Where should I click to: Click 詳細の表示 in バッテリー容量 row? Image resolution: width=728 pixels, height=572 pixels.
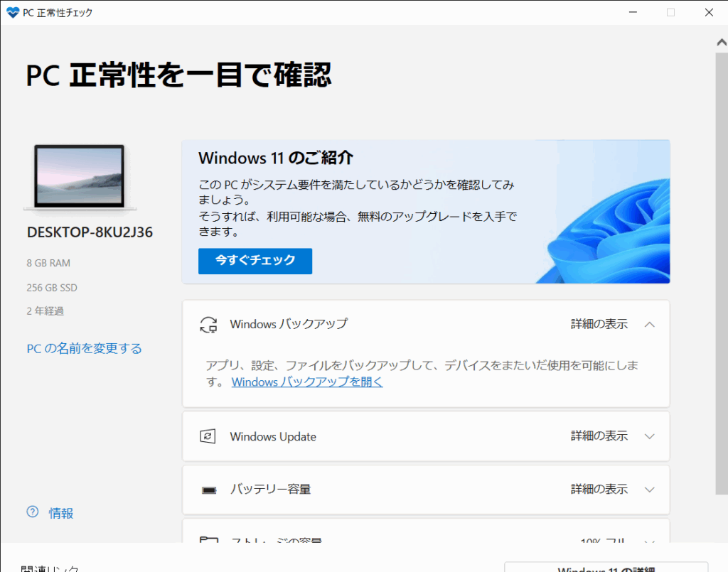pyautogui.click(x=599, y=489)
